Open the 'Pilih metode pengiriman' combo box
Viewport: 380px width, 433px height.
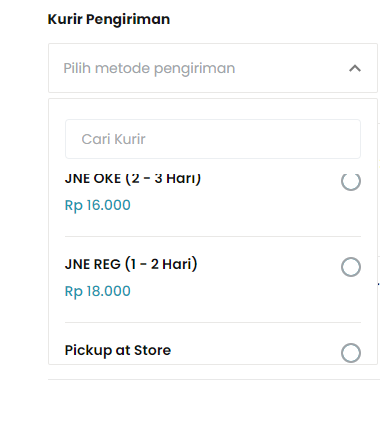213,68
